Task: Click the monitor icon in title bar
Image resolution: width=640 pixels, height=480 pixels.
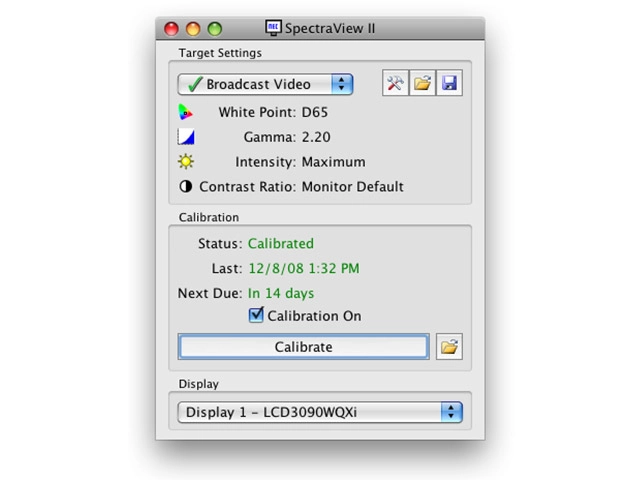Action: click(x=273, y=28)
